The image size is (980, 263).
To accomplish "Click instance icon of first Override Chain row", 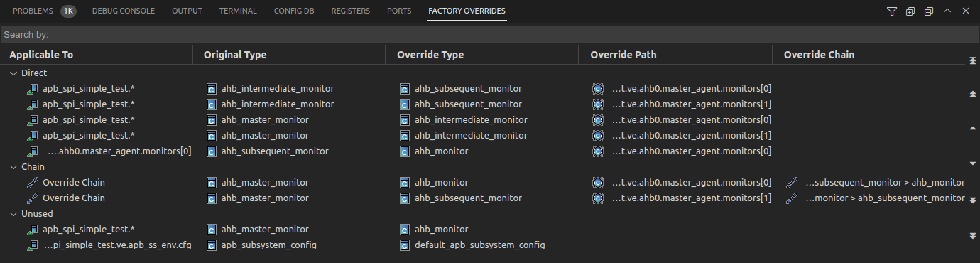I will click(598, 183).
